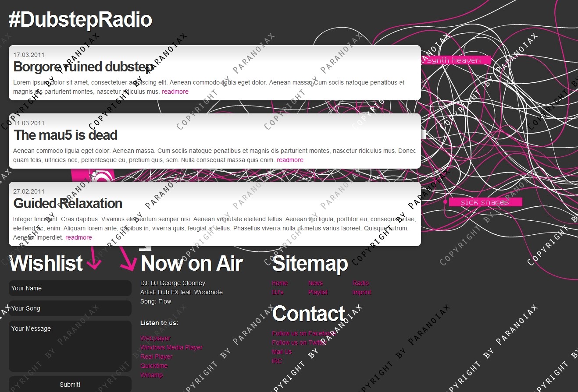Select Artist: Dub FX feat. Woodnote text

(x=182, y=292)
